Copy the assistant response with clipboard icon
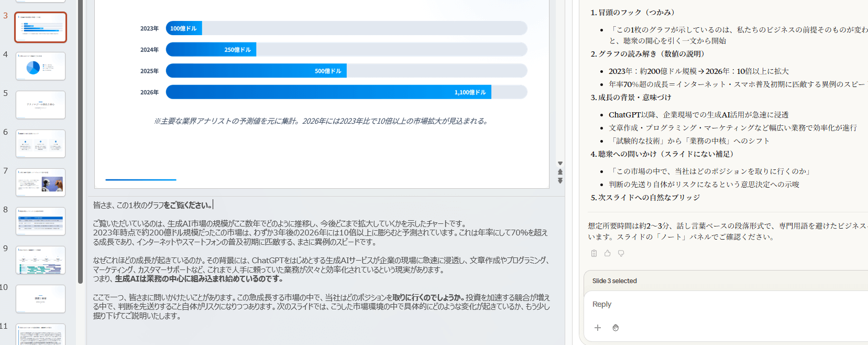The image size is (868, 345). 594,253
